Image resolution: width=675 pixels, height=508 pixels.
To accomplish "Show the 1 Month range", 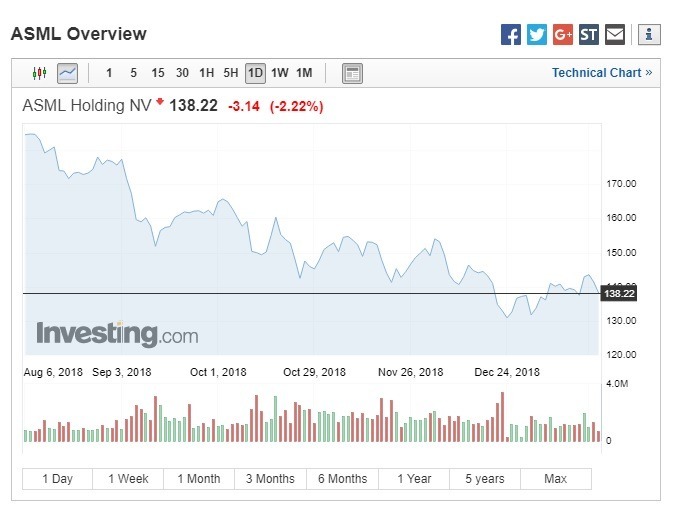I will point(199,479).
